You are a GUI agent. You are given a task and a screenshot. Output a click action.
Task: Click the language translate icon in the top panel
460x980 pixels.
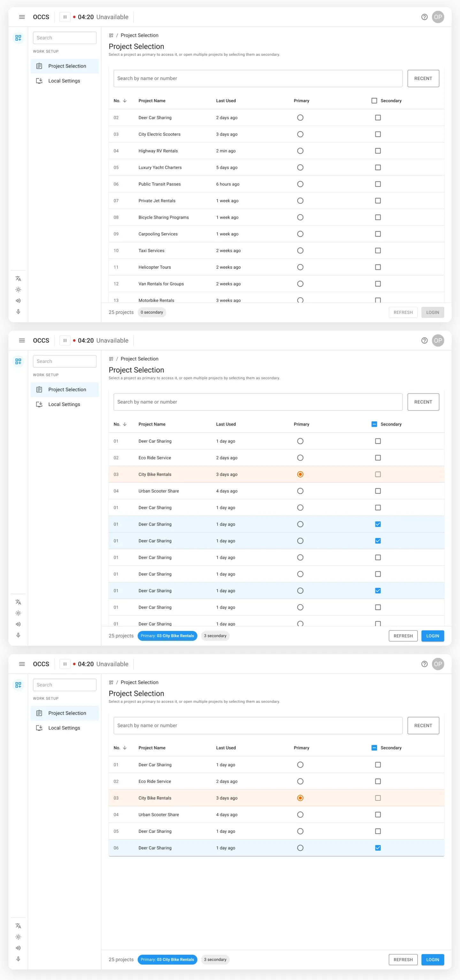18,279
